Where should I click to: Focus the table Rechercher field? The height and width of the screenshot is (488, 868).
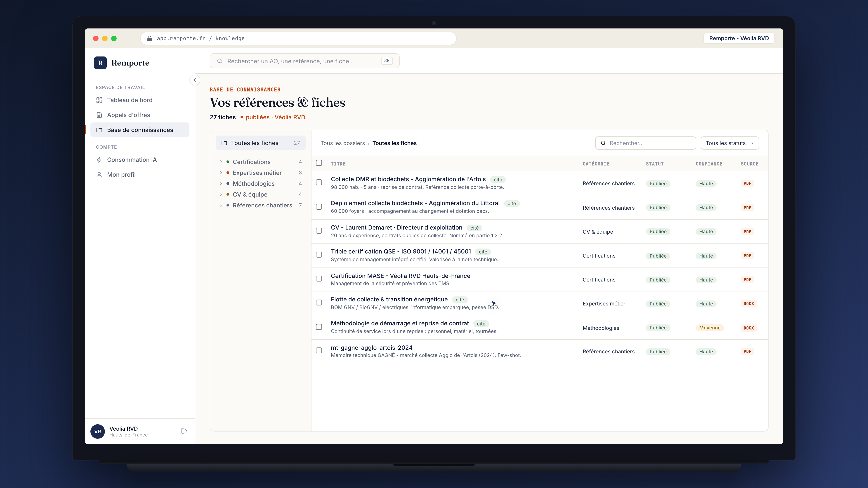[x=645, y=143]
